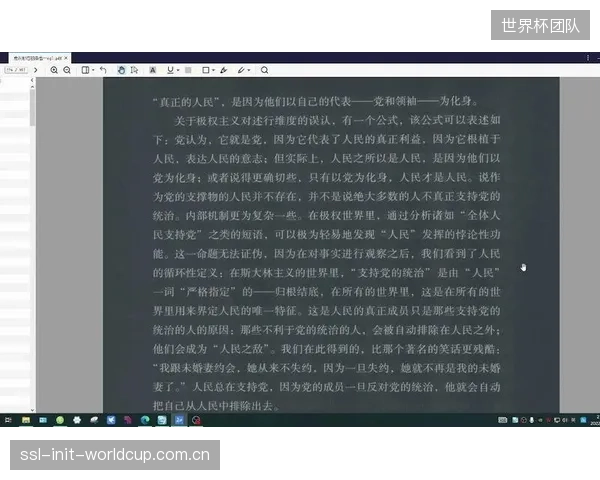Click the text highlight A icon

(153, 70)
